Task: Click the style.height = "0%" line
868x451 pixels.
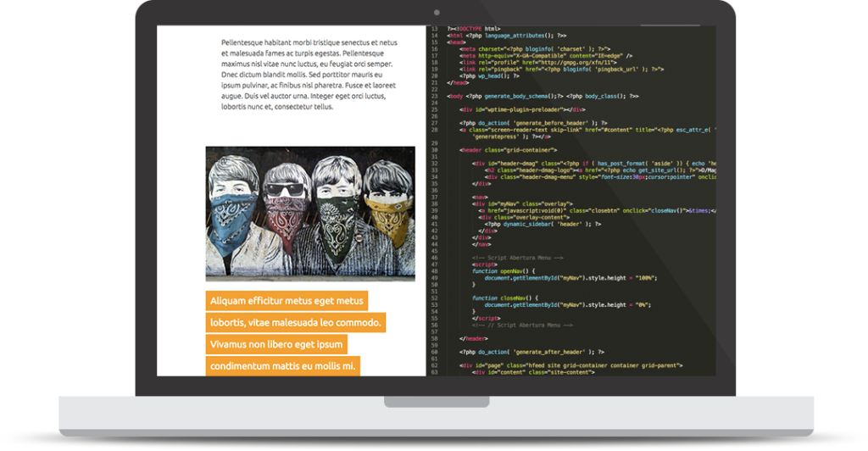Action: [568, 305]
